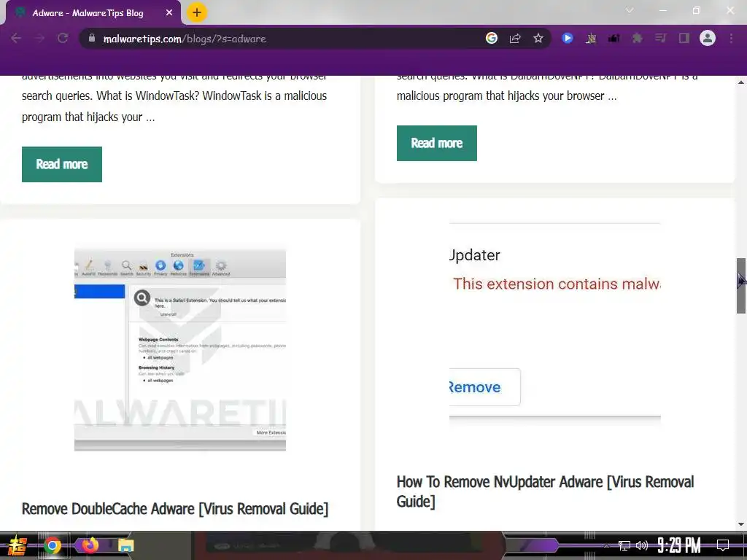
Task: Read more about DalbarnDoveNFT article
Action: (x=437, y=144)
